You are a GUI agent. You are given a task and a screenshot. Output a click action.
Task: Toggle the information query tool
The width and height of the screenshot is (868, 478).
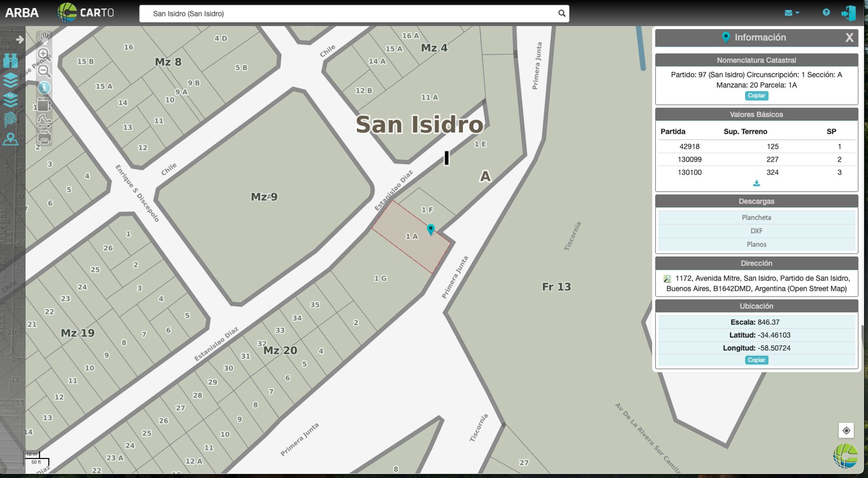[x=44, y=88]
